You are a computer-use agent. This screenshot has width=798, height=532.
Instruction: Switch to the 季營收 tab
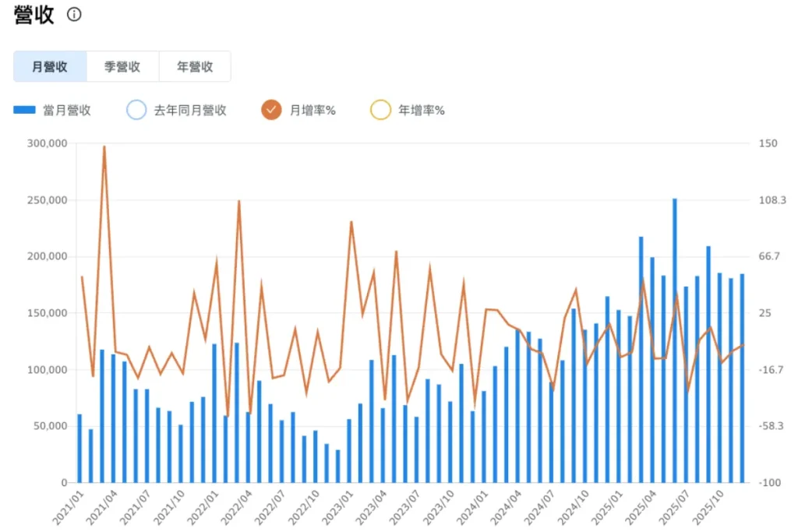pos(122,67)
